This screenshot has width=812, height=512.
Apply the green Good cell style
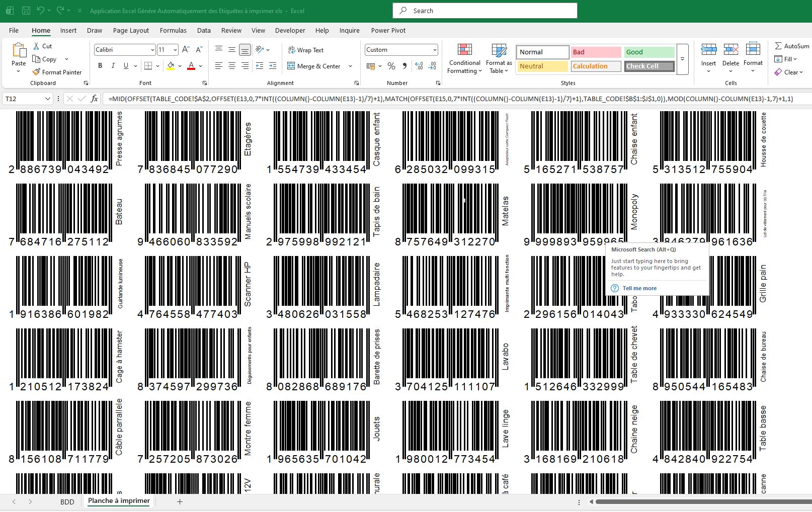649,52
